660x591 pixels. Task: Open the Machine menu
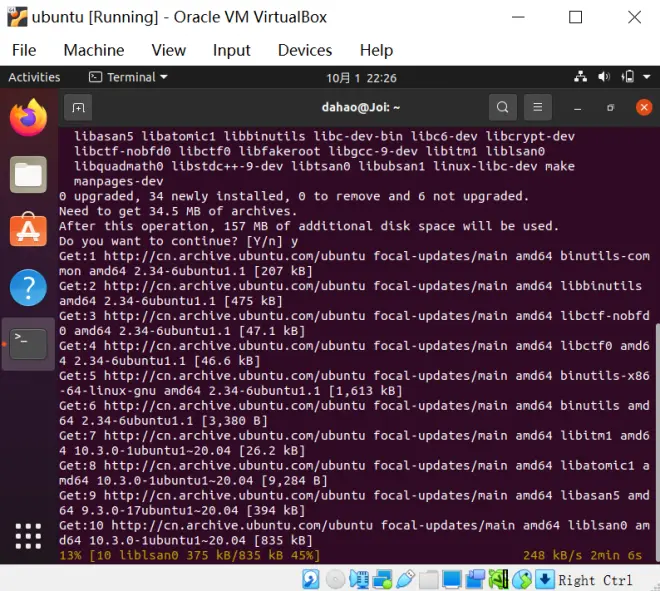tap(94, 50)
